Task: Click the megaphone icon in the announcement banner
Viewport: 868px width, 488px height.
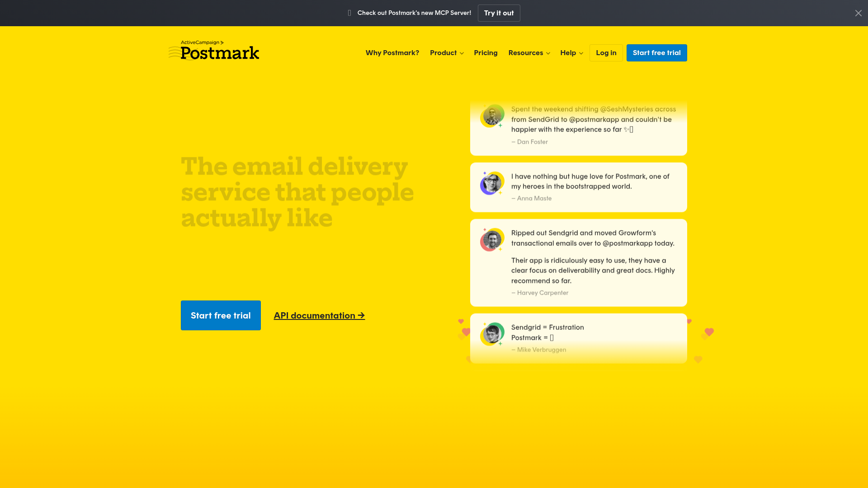Action: tap(349, 13)
